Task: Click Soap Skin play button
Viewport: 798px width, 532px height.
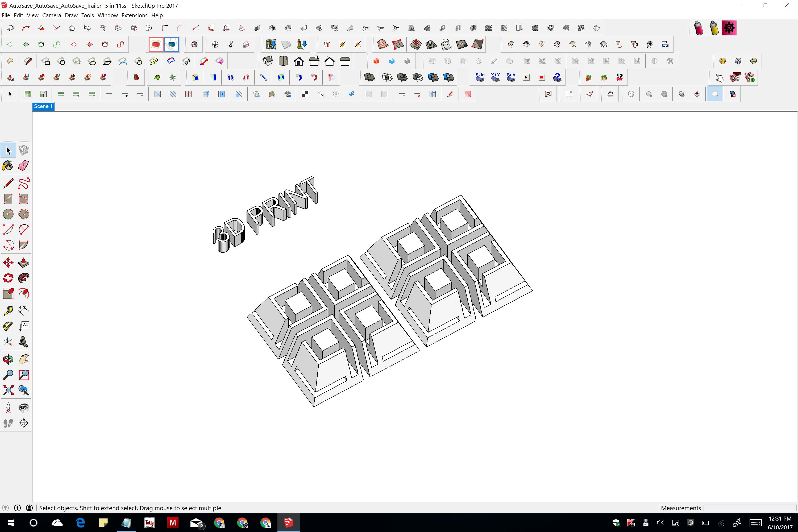Action: pos(526,78)
